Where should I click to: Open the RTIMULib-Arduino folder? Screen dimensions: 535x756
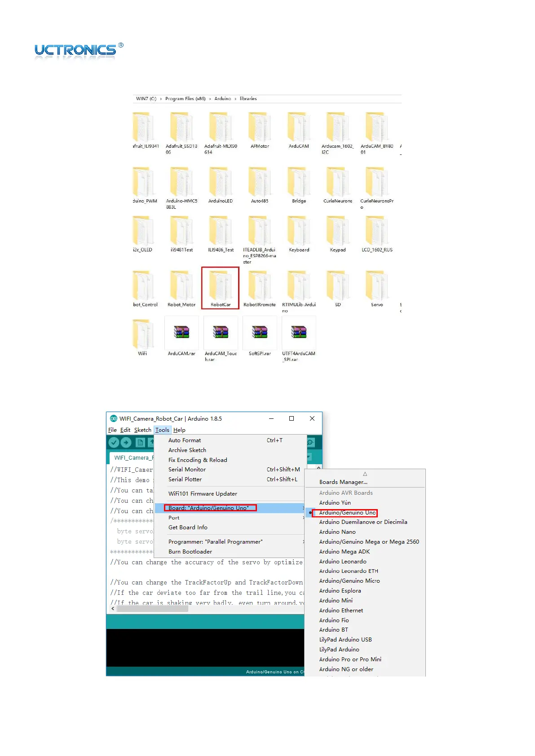299,291
